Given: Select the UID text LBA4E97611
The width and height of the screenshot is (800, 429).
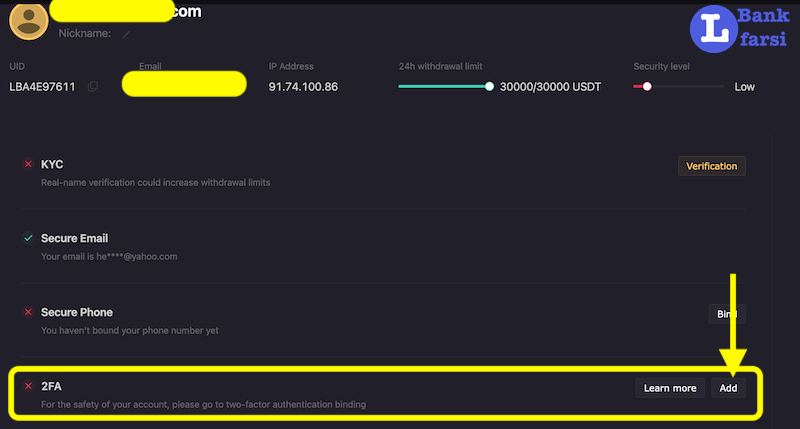Looking at the screenshot, I should point(43,87).
